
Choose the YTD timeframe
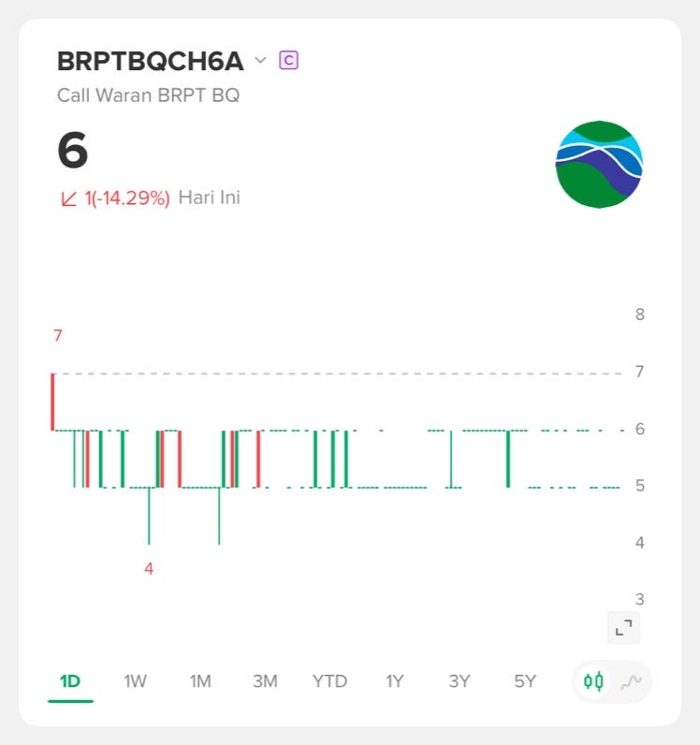[329, 681]
